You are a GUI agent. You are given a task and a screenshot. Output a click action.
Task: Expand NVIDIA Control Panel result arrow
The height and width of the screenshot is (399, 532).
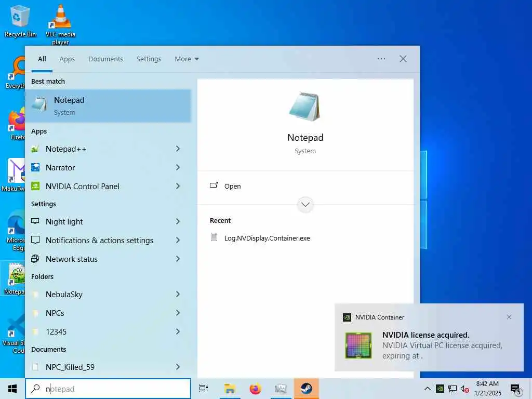pos(178,186)
